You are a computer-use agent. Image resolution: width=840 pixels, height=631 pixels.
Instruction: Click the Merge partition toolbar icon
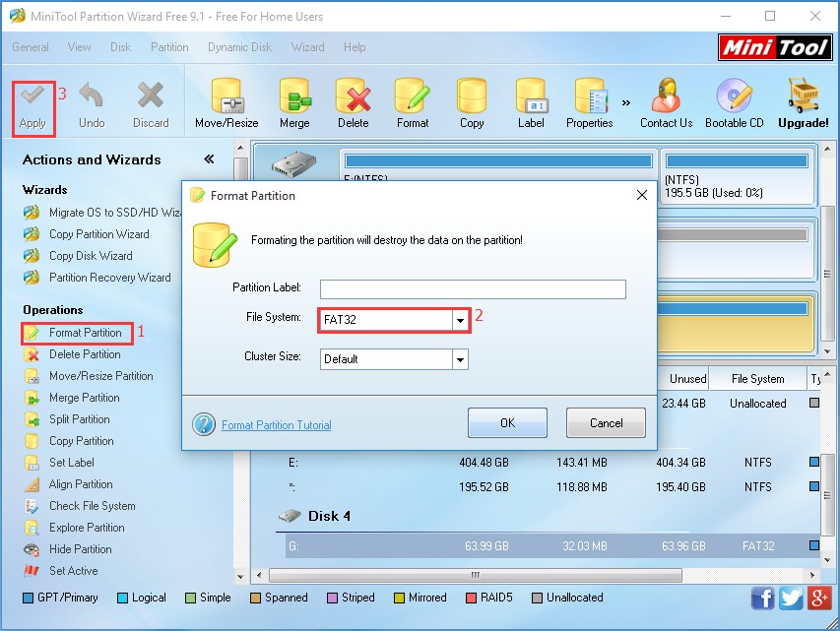click(294, 97)
